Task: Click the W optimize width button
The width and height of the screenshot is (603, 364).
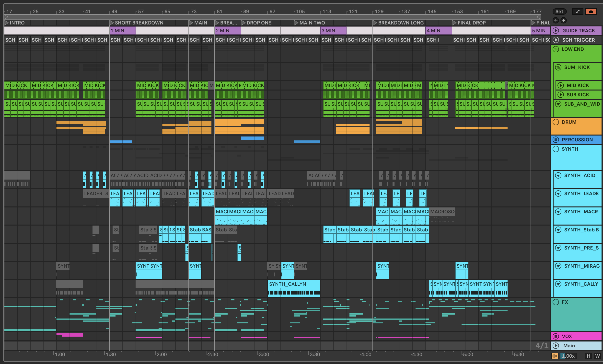Action: pos(598,356)
